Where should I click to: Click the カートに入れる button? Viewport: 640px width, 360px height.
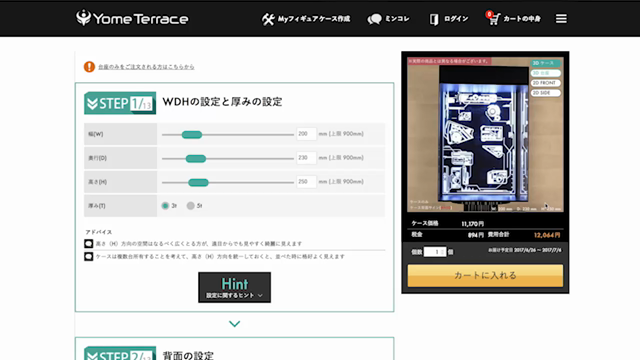[x=485, y=276]
